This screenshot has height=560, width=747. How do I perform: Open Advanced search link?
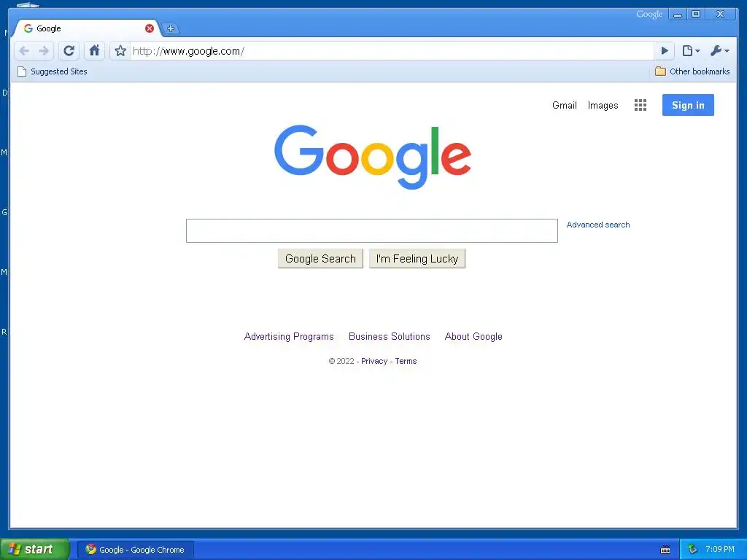pyautogui.click(x=598, y=225)
